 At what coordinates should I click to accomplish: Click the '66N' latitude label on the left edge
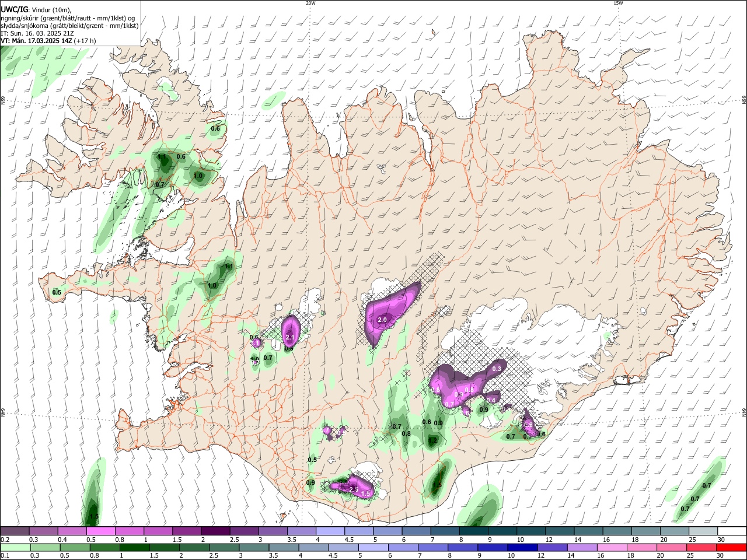coord(3,101)
